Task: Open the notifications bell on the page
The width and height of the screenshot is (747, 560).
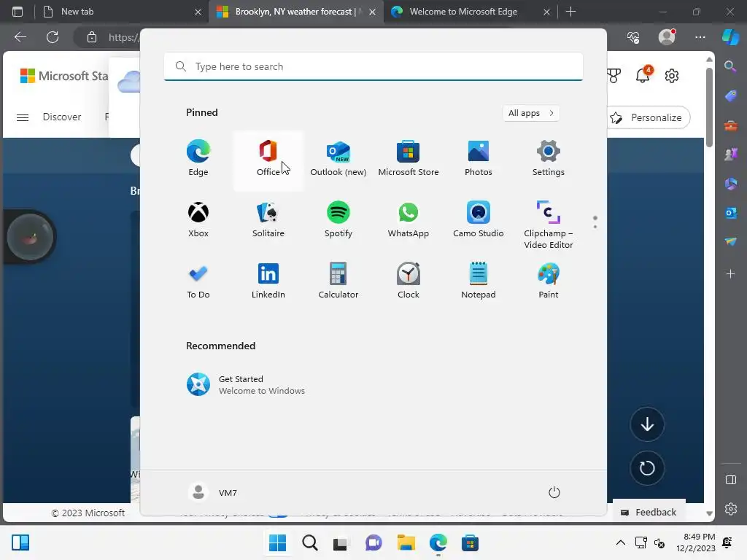Action: [x=643, y=75]
